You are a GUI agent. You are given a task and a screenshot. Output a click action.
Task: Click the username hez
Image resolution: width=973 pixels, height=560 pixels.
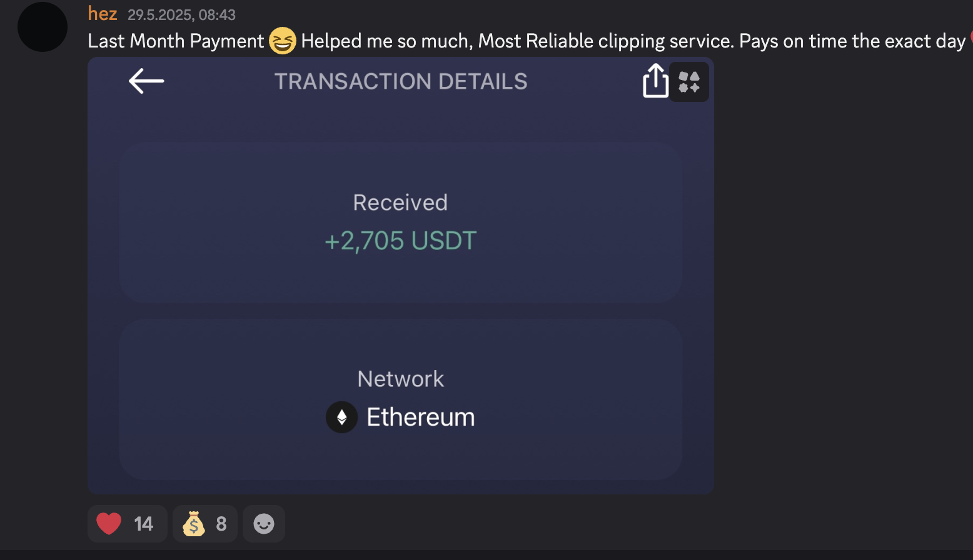(x=103, y=13)
